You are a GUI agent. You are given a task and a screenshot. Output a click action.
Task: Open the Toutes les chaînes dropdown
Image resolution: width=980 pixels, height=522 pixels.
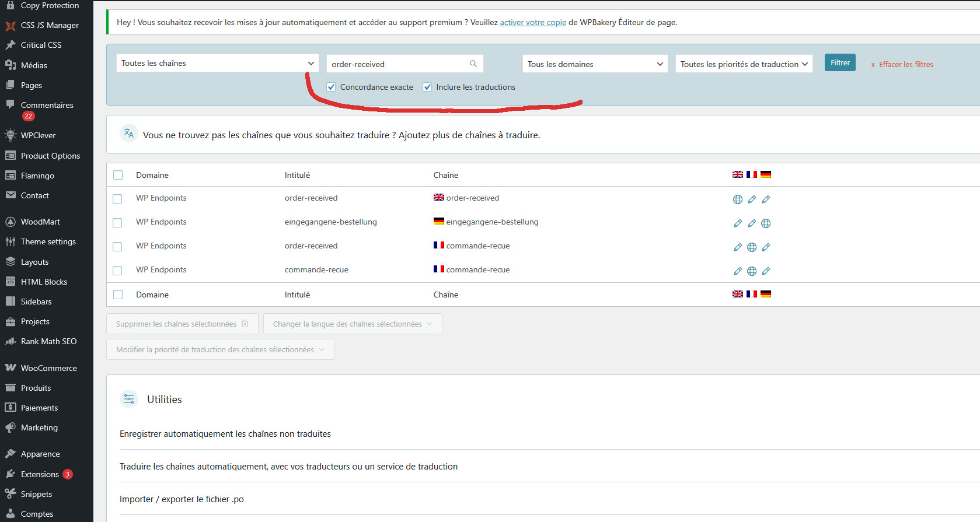(217, 63)
